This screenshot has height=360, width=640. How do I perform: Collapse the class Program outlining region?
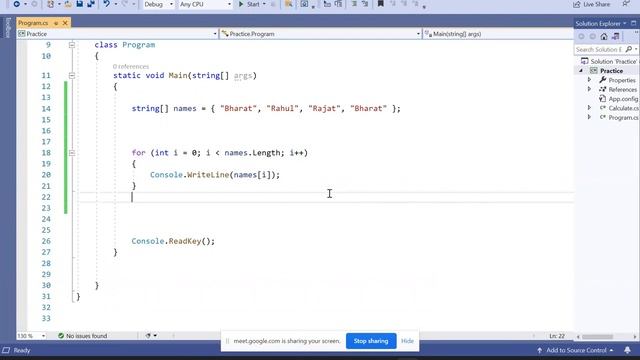click(72, 45)
